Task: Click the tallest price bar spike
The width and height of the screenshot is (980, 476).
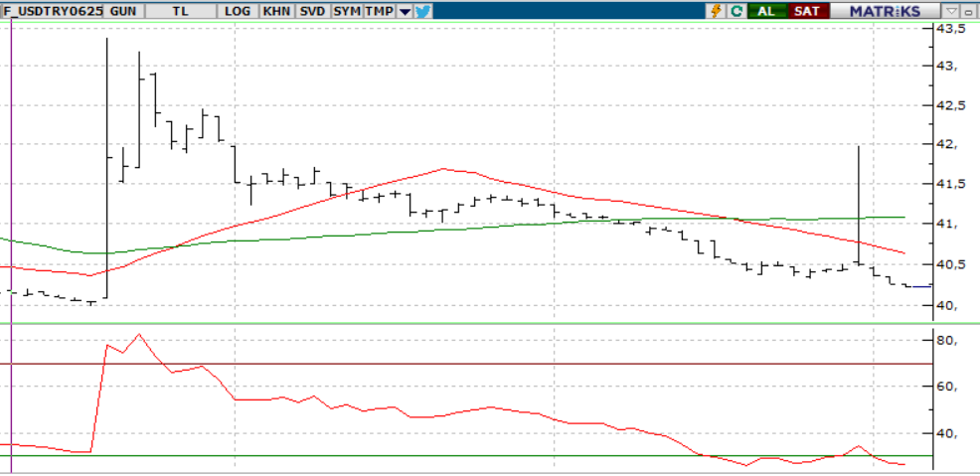Action: (107, 167)
